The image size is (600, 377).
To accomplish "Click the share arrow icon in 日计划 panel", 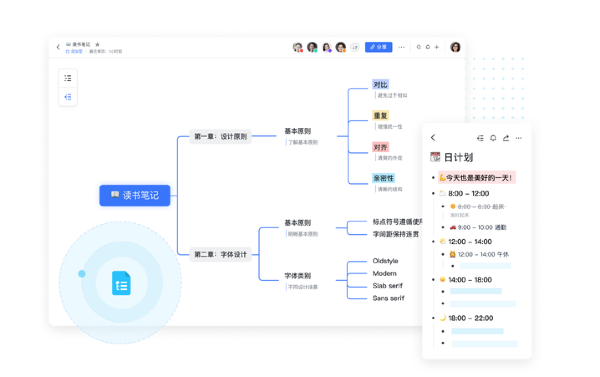I will [506, 138].
